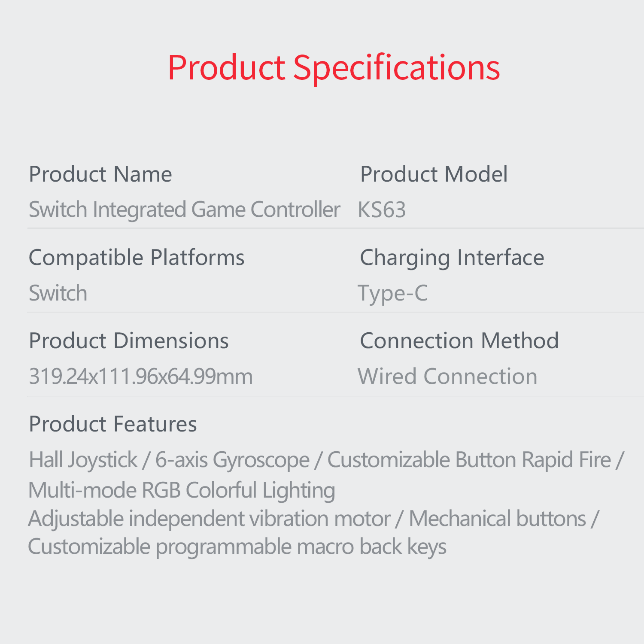This screenshot has width=644, height=644.
Task: Click the Compatible Platforms label
Action: coord(137,258)
